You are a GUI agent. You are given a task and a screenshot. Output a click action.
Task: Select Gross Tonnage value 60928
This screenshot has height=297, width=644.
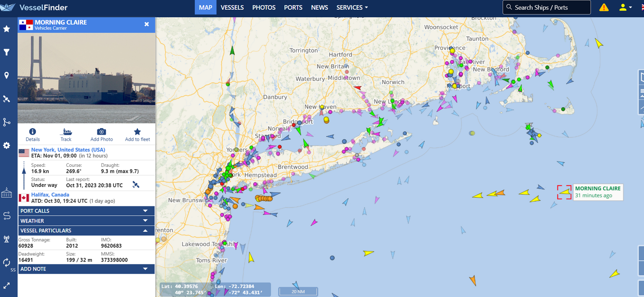tap(26, 246)
